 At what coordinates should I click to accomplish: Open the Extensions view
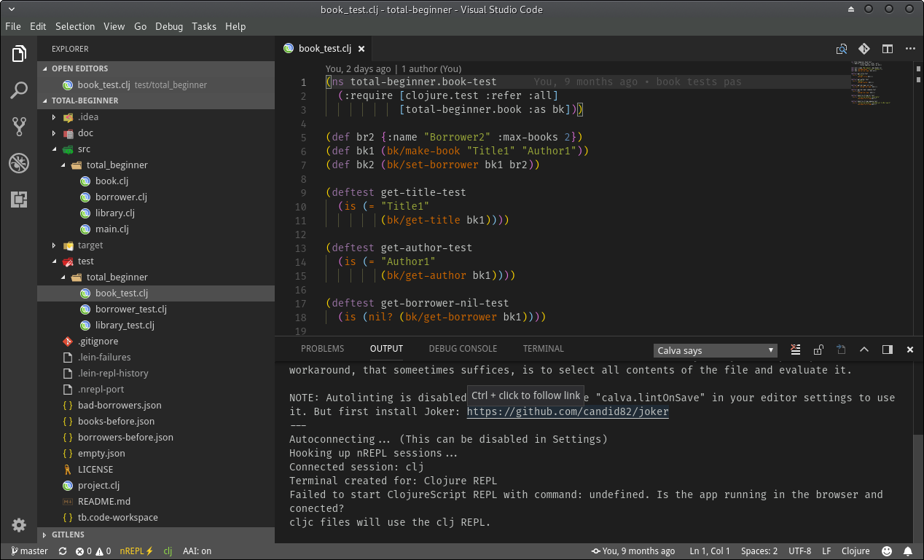point(18,199)
